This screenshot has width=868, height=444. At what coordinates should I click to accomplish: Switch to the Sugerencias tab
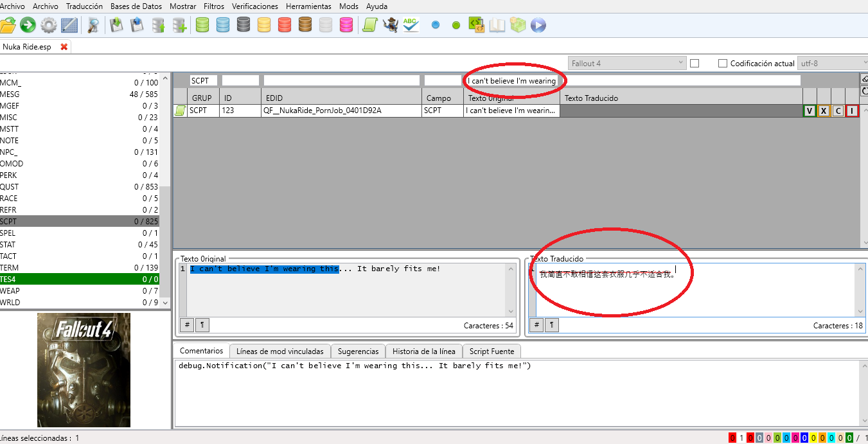click(359, 351)
